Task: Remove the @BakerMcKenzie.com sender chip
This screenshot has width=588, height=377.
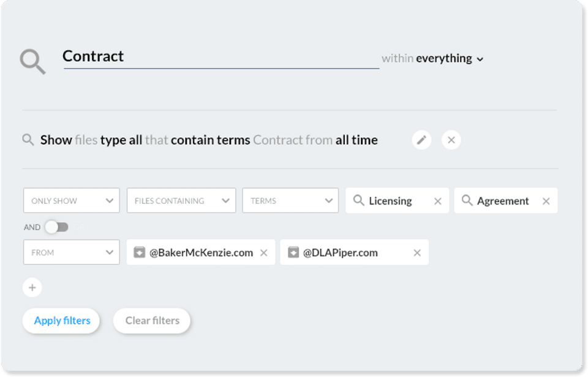Action: [x=264, y=253]
